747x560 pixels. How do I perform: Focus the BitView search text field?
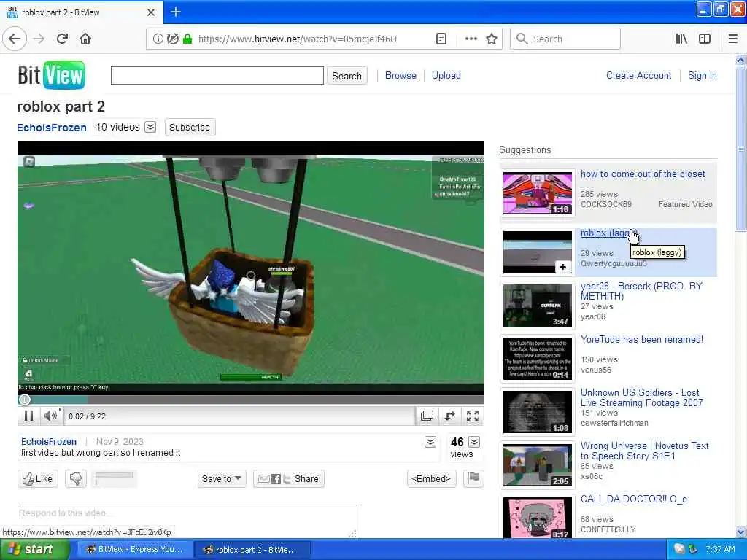pyautogui.click(x=217, y=75)
